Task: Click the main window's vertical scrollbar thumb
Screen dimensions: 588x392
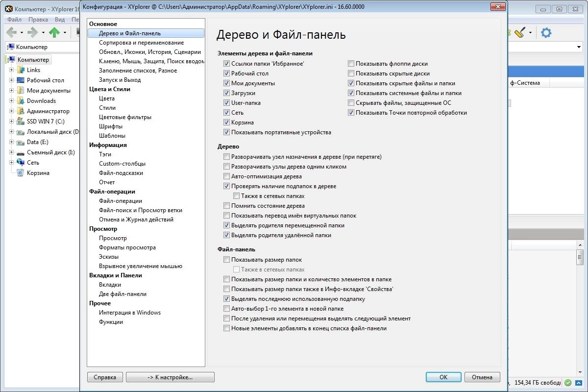Action: coord(580,256)
